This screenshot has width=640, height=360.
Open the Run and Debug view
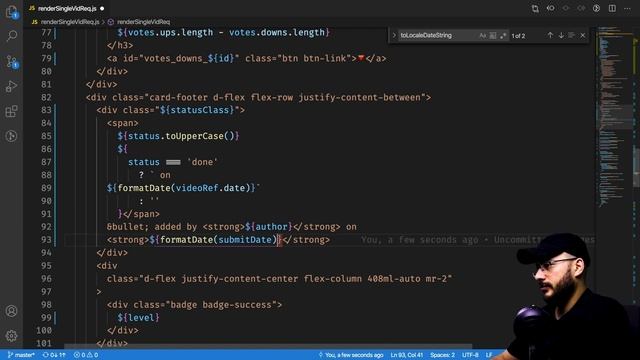11,86
